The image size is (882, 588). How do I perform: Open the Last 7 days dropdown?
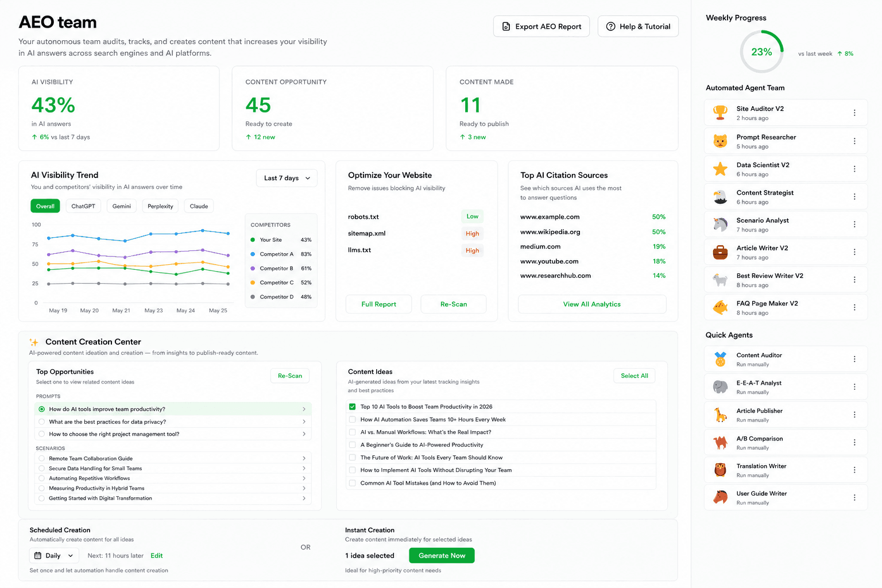pyautogui.click(x=287, y=178)
